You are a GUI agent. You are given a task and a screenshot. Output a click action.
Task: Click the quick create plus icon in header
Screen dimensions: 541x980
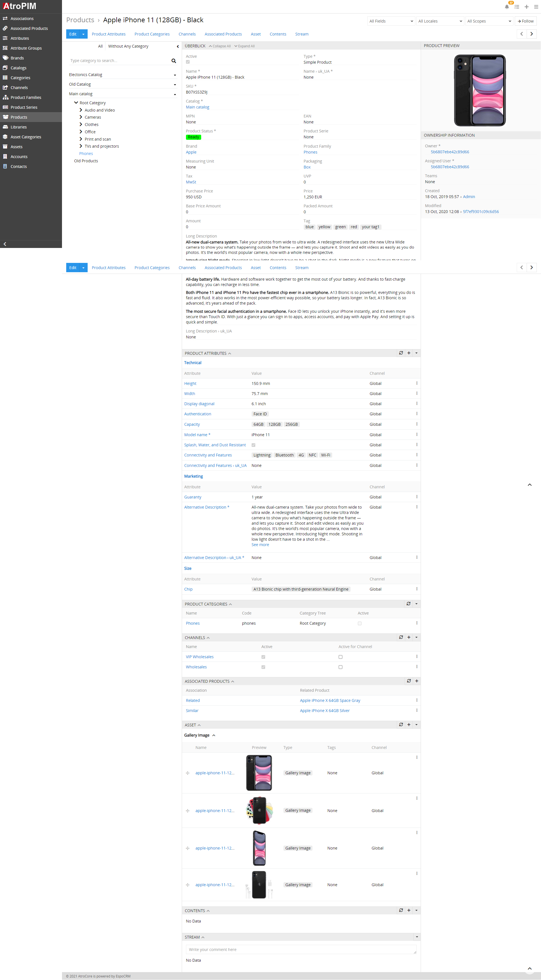527,6
